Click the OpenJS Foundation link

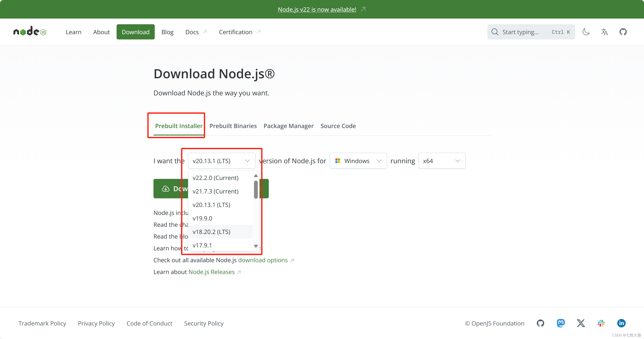pos(495,323)
